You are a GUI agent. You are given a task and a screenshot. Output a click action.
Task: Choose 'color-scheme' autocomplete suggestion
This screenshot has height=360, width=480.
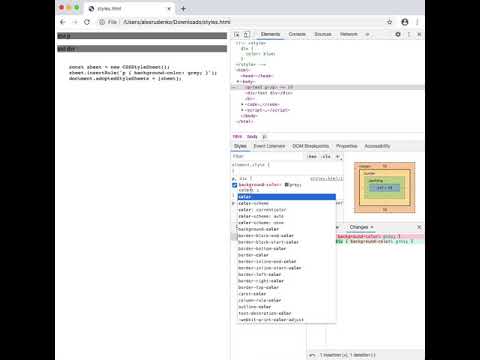tap(286, 203)
